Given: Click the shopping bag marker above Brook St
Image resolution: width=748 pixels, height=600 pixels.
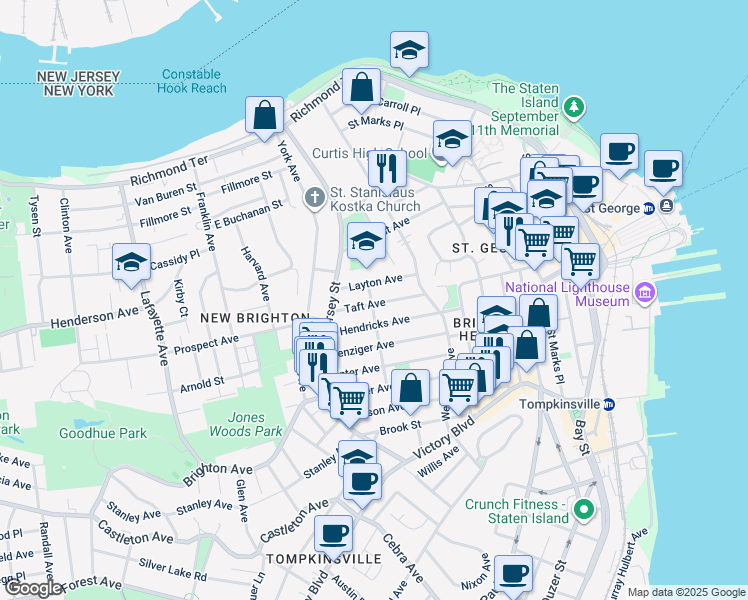Looking at the screenshot, I should [410, 388].
